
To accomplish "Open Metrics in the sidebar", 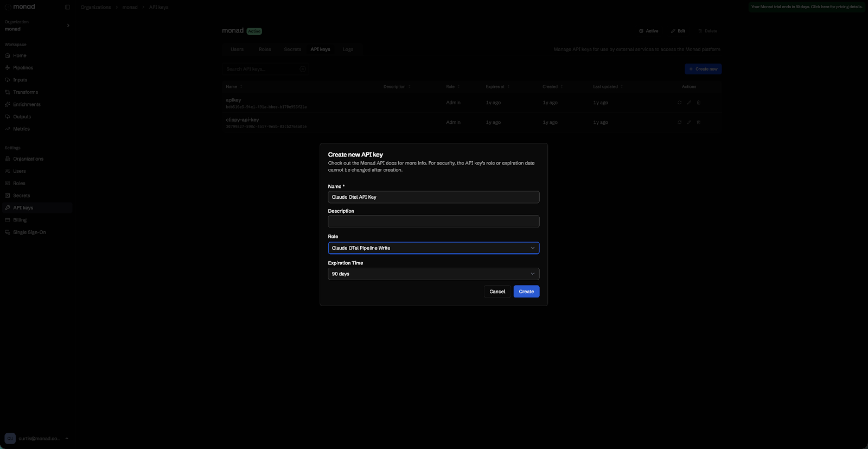I will [x=21, y=129].
